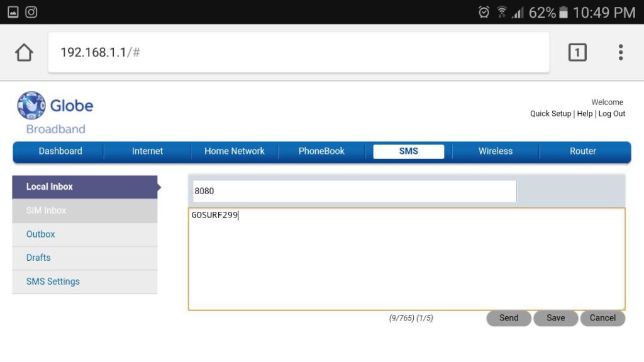Switch to the Internet tab
644x362 pixels.
coord(147,151)
